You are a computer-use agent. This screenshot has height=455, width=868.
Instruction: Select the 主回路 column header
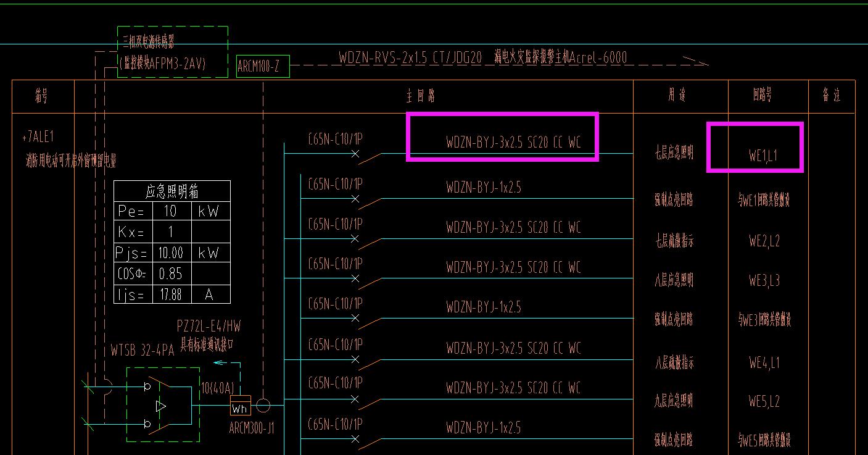point(421,96)
